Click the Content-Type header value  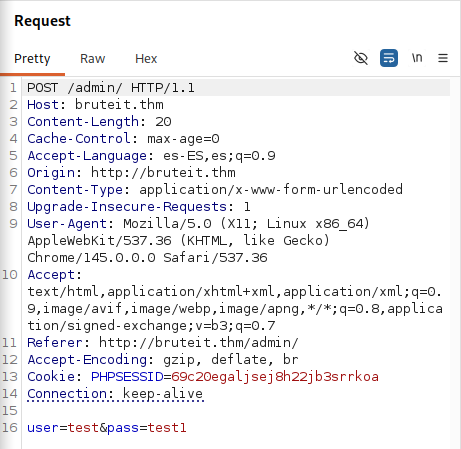(271, 190)
